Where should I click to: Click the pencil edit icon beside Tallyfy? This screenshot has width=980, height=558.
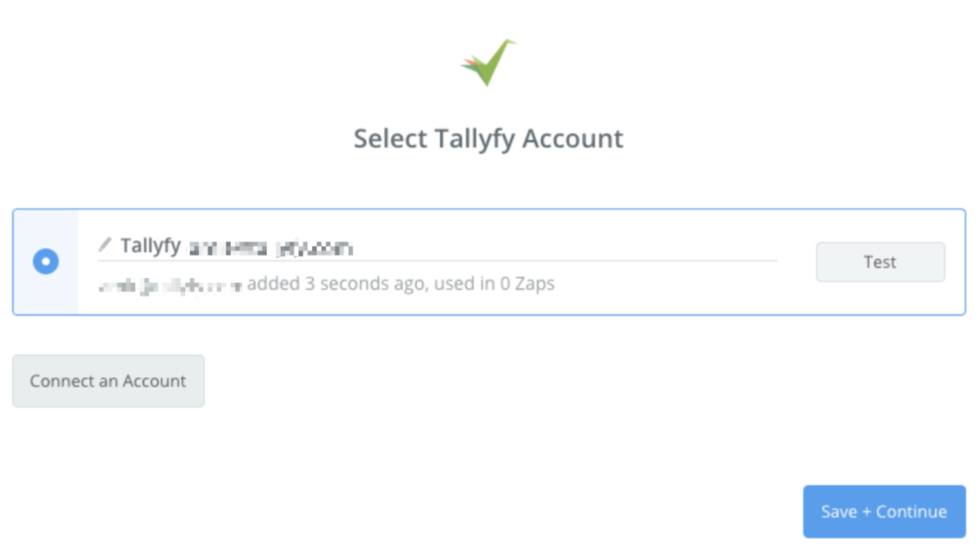(x=105, y=244)
